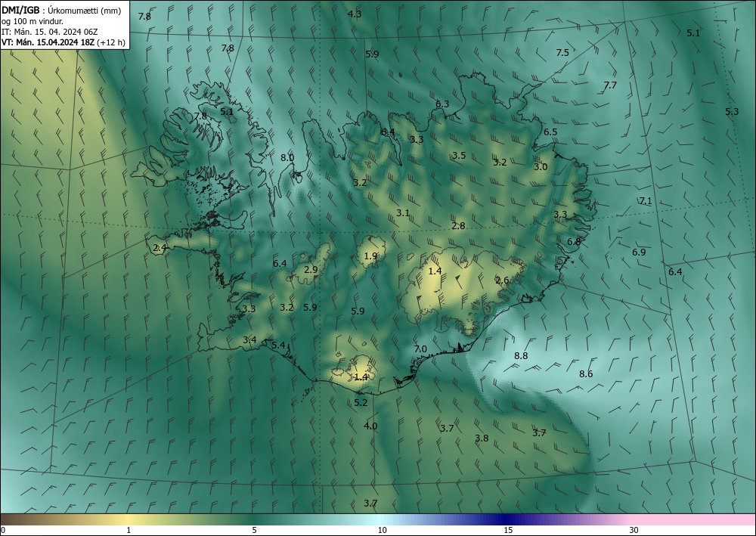This screenshot has width=756, height=536.
Task: Click the 5.3 value on the map
Action: [732, 111]
